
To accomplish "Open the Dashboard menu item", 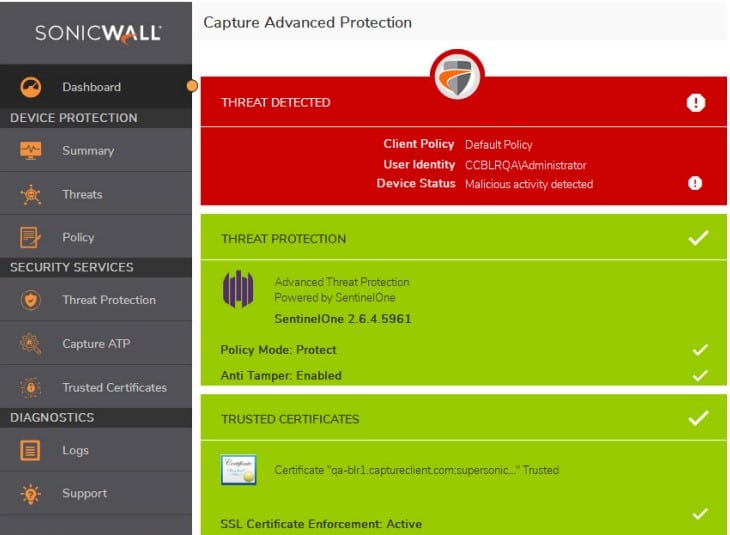I will [x=95, y=87].
